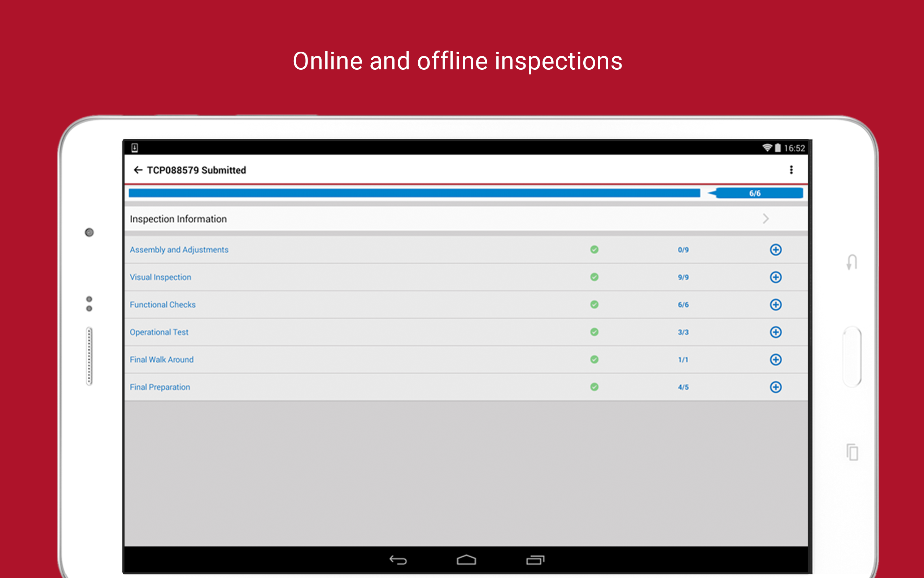Tap the Wi-Fi status icon
The width and height of the screenshot is (924, 578).
point(767,147)
